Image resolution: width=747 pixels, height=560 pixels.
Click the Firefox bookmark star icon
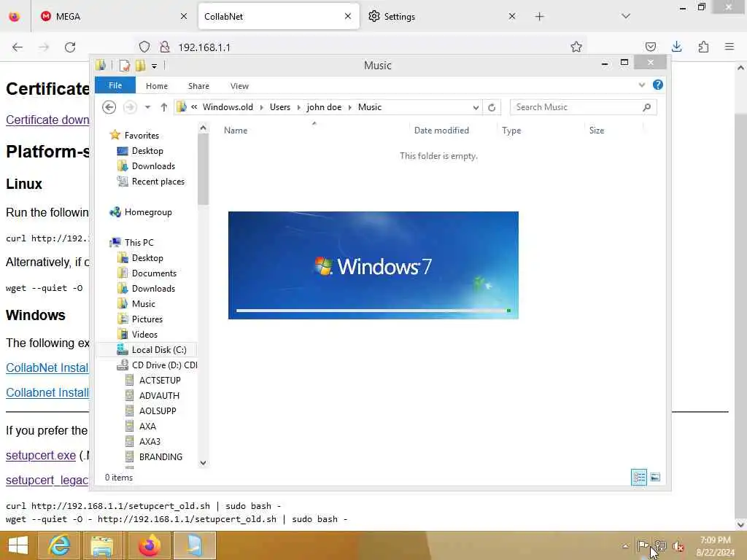tap(576, 47)
